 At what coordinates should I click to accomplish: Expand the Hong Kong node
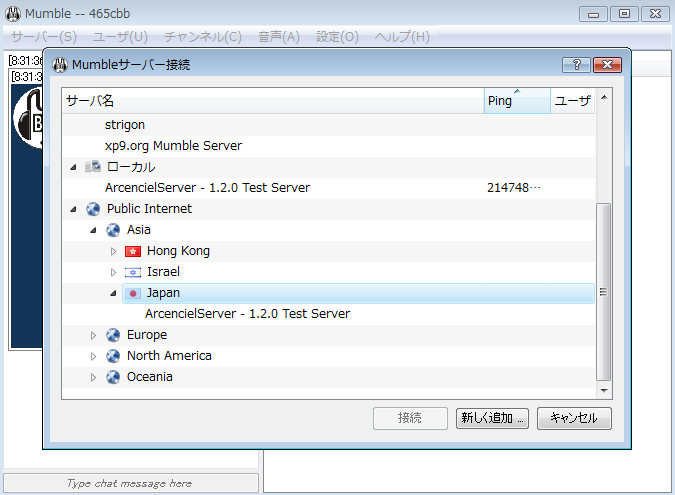pos(113,251)
